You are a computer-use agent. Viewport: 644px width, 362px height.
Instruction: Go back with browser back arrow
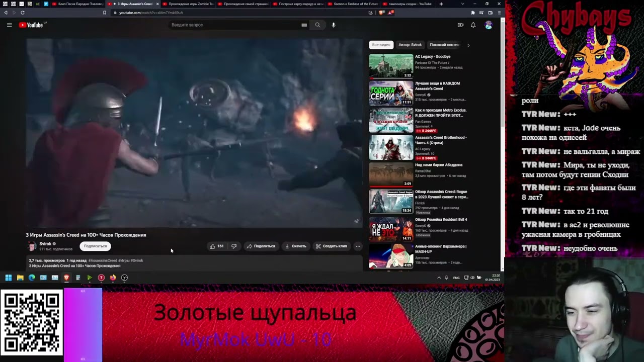[x=6, y=13]
